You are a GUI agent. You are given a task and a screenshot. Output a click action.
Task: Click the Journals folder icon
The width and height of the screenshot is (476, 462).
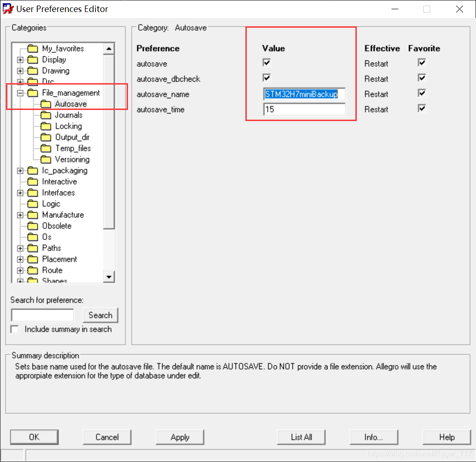46,115
